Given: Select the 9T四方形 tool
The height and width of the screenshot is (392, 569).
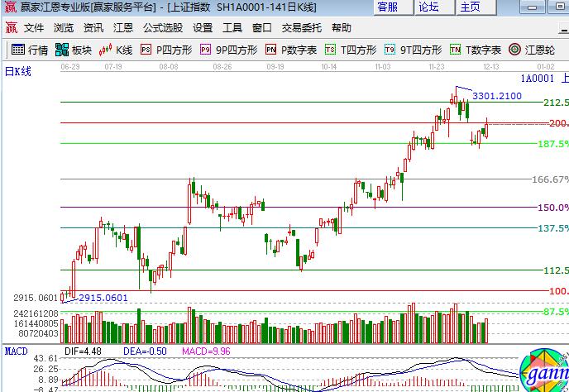Looking at the screenshot, I should (413, 50).
